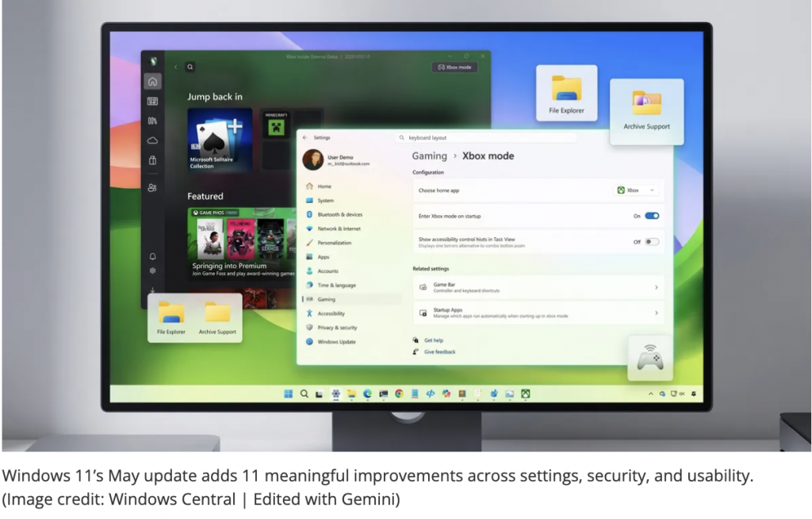Viewport: 812px width, 519px height.
Task: Open the Archive Support card with the purple folder
Action: click(x=647, y=111)
